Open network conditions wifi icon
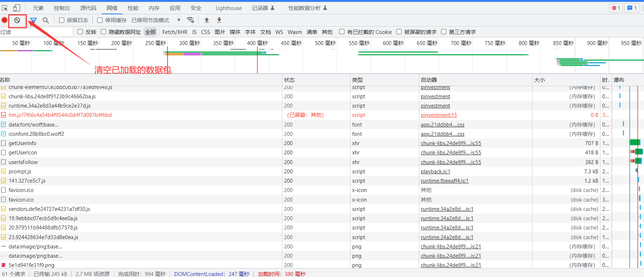The height and width of the screenshot is (277, 644). click(190, 20)
